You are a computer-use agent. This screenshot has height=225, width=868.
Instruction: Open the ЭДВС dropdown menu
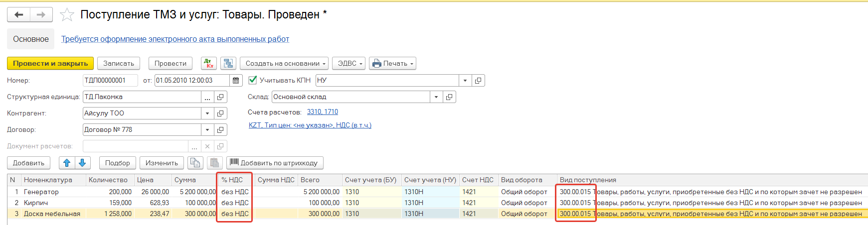(x=349, y=63)
